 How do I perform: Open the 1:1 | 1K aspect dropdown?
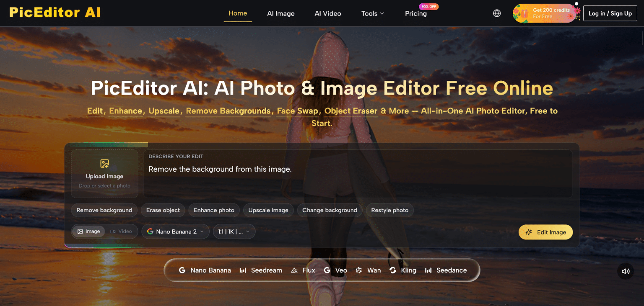click(234, 231)
